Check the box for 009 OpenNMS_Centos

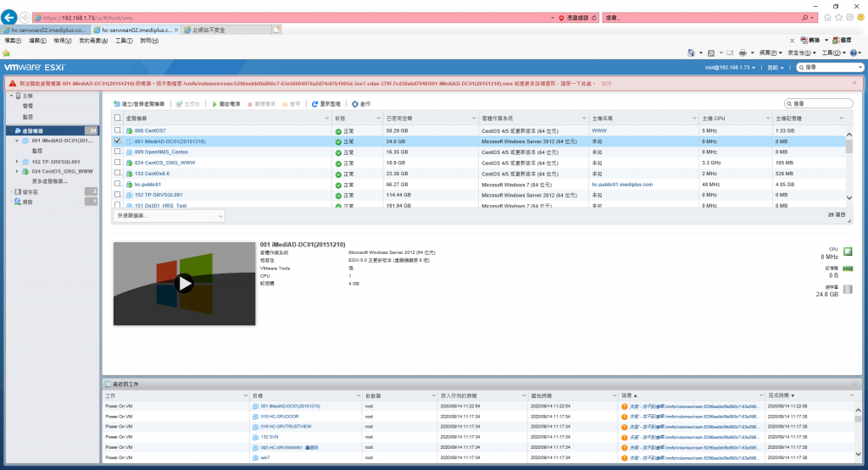tap(117, 152)
